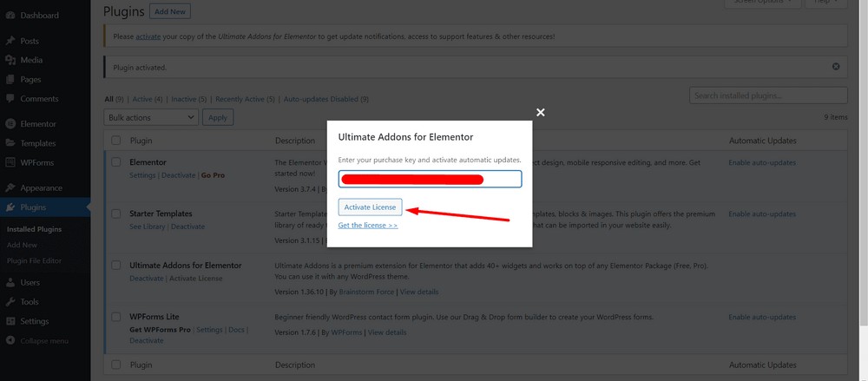Screen dimensions: 868x381
Task: Open Installed Plugins submenu item
Action: pos(35,229)
